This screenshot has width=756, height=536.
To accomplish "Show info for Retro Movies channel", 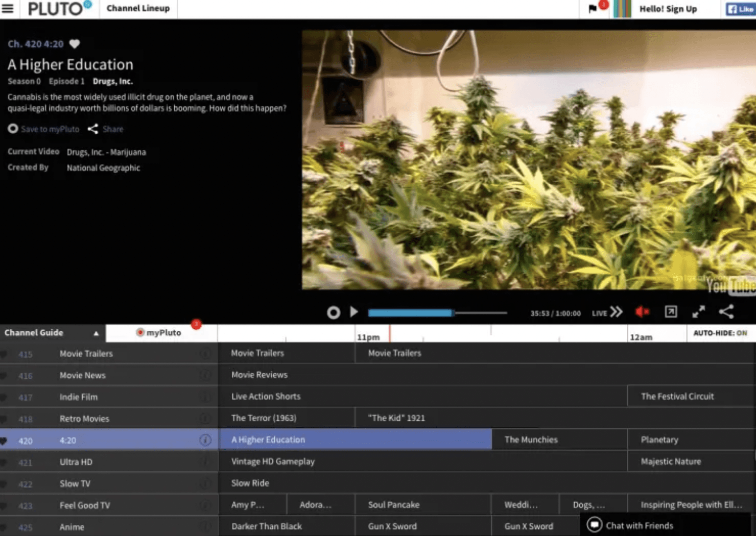I will click(205, 419).
